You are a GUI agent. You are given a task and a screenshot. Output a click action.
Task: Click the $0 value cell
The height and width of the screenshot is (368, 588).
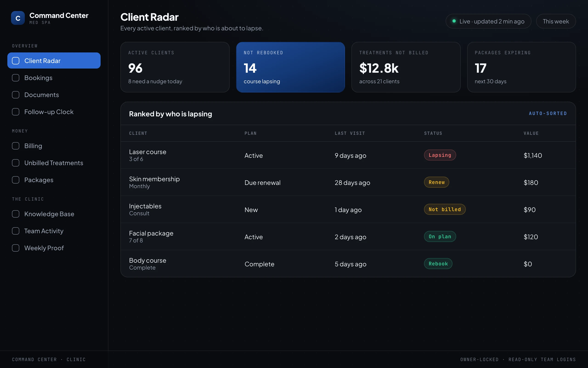coord(528,264)
